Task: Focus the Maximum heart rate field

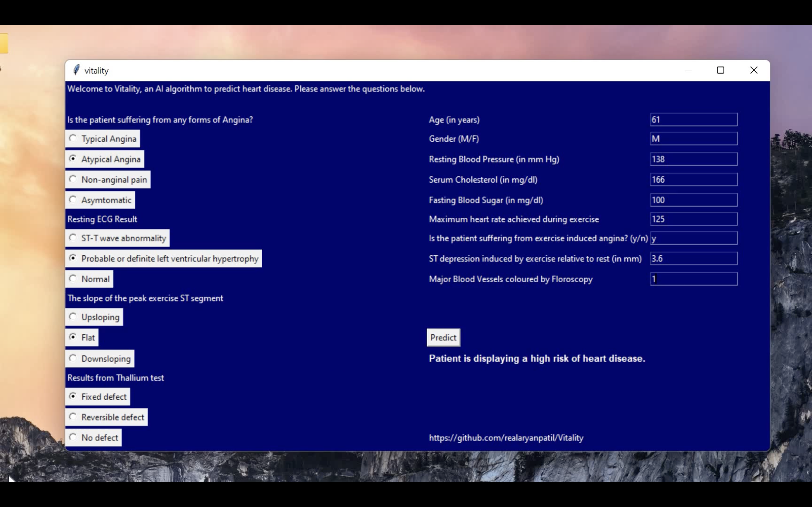Action: [693, 219]
